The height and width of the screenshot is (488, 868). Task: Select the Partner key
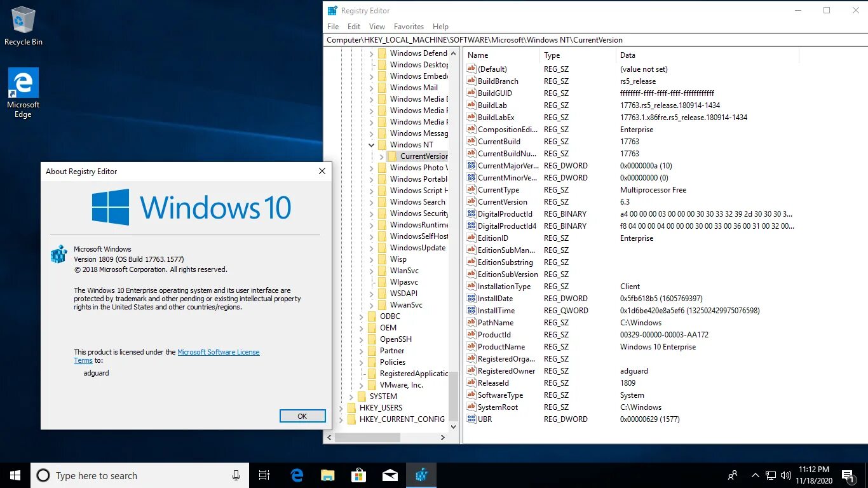pyautogui.click(x=392, y=351)
